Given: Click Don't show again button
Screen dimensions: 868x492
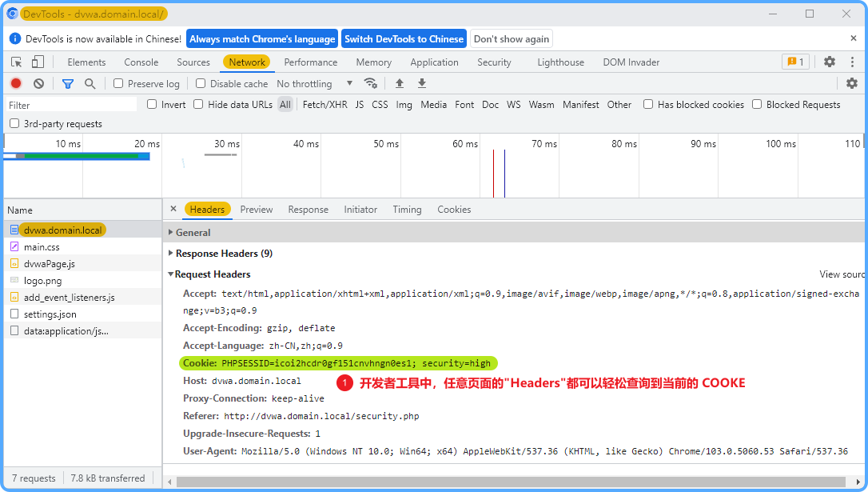Looking at the screenshot, I should [512, 38].
